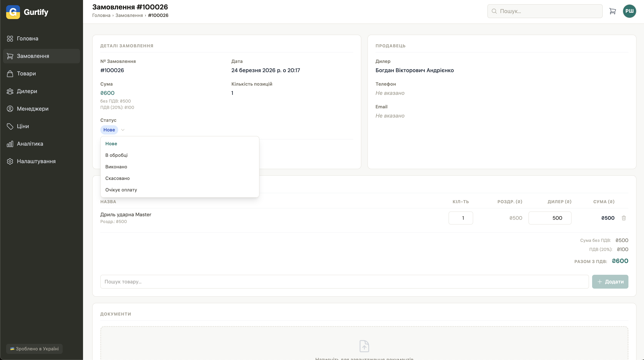Go to Налаштування in the sidebar
Screen dimensions: 644x360
(x=36, y=161)
